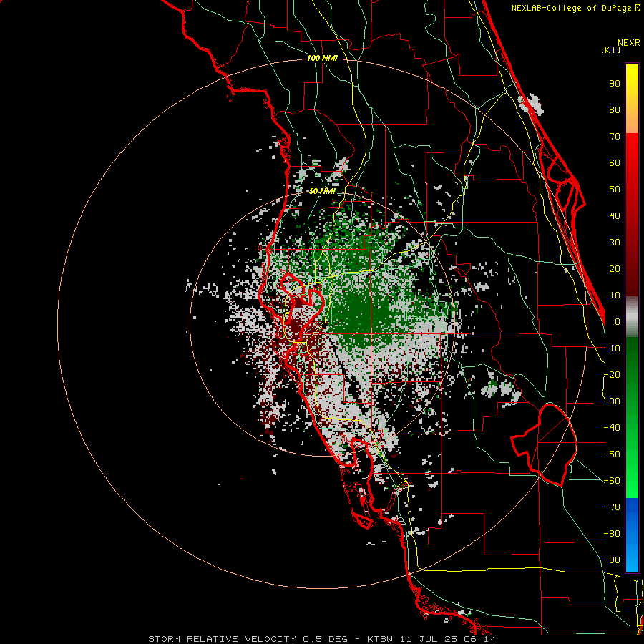The width and height of the screenshot is (644, 644).
Task: Click the [KT] units label
Action: pos(611,49)
